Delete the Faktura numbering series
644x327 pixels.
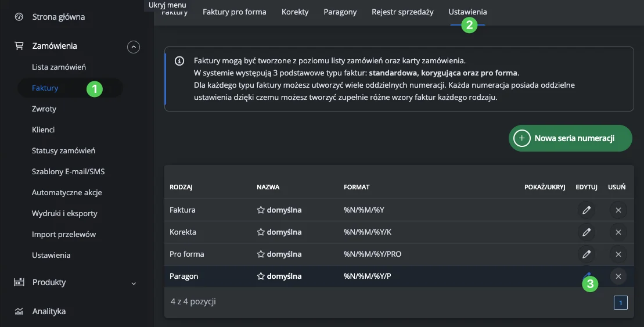pyautogui.click(x=618, y=210)
